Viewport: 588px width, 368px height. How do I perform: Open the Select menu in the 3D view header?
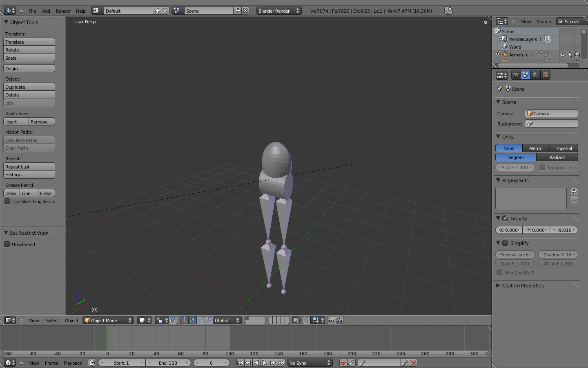click(x=52, y=321)
